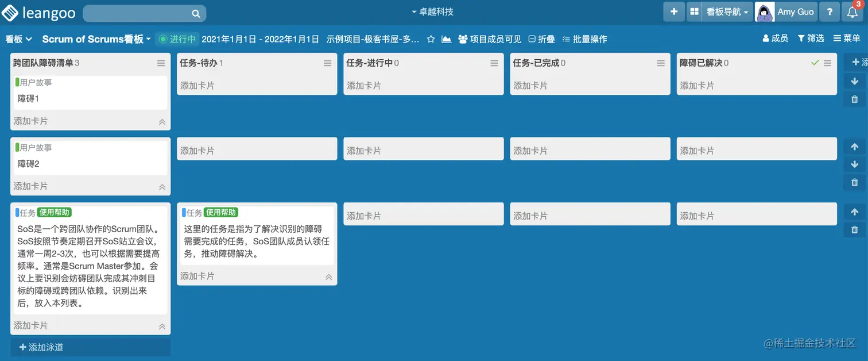Click 添加卡片 below the 这里的任务 card
Screen dimensions: 868x361
(197, 276)
